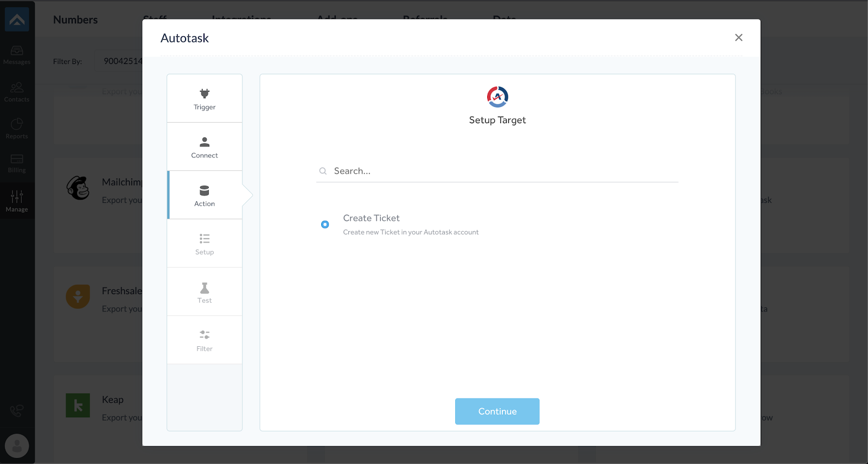868x464 pixels.
Task: Click the Keap integration title
Action: pos(113,399)
